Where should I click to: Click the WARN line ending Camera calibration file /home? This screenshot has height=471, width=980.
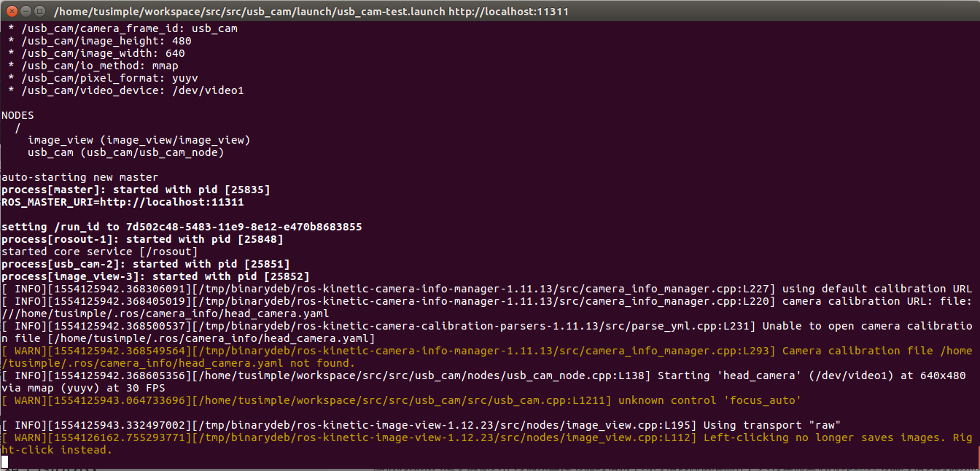[486, 351]
